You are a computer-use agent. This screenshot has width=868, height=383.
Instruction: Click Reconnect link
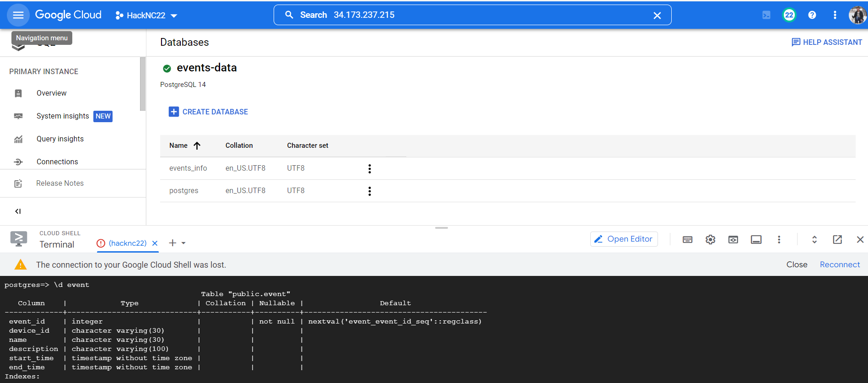point(840,264)
